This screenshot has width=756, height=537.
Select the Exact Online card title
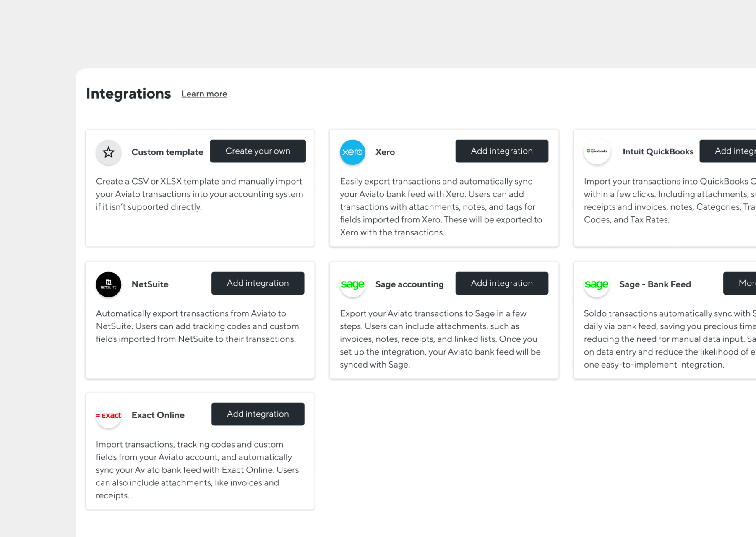click(x=158, y=415)
